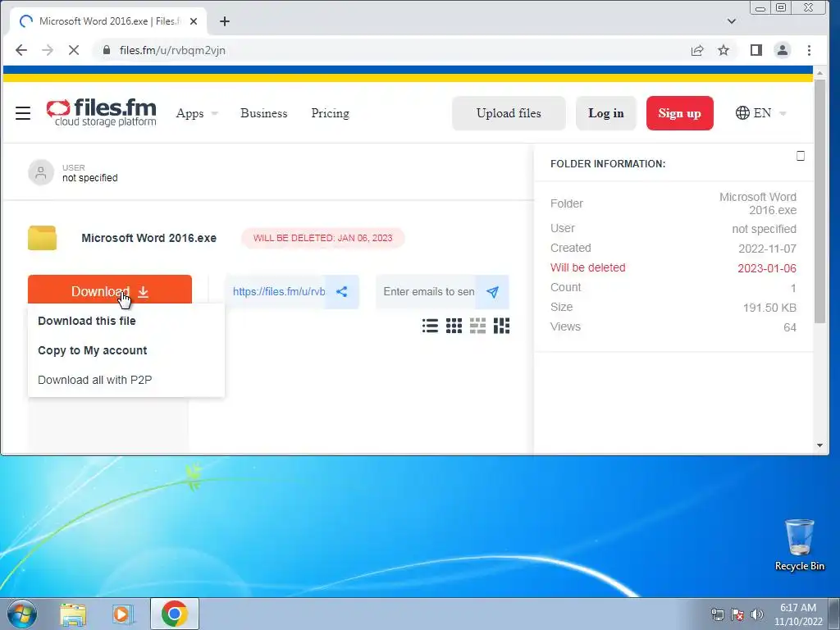Open File Explorer from taskbar

tap(73, 614)
